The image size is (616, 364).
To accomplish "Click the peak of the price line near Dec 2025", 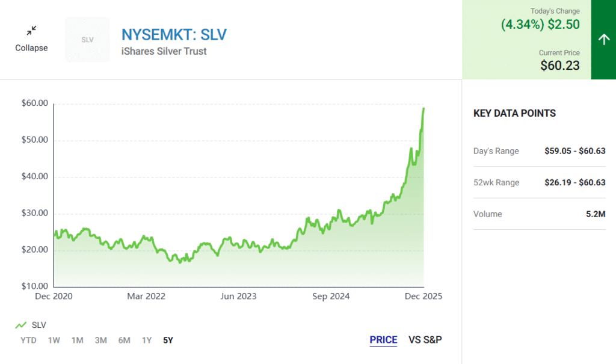I will (x=423, y=109).
